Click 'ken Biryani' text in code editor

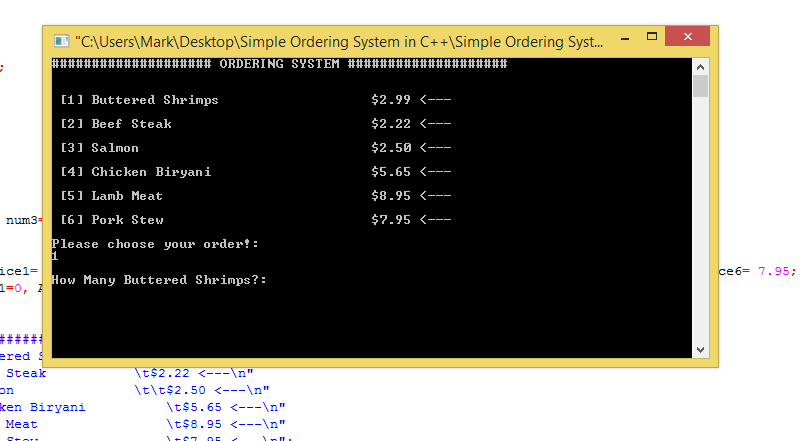42,407
